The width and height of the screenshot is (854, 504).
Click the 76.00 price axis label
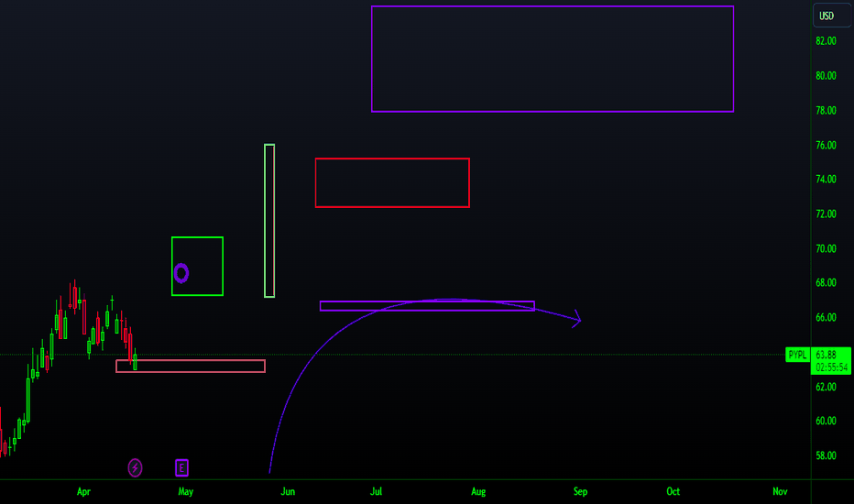pos(826,146)
